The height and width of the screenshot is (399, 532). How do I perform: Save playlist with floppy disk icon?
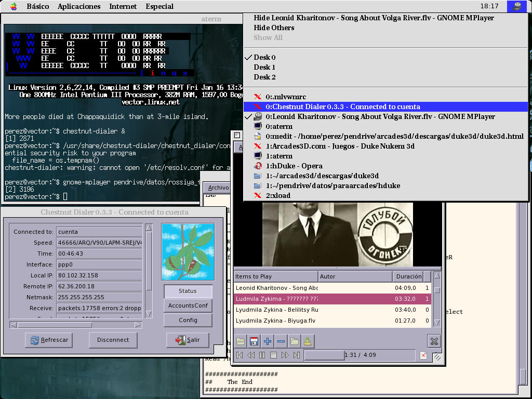tap(254, 341)
